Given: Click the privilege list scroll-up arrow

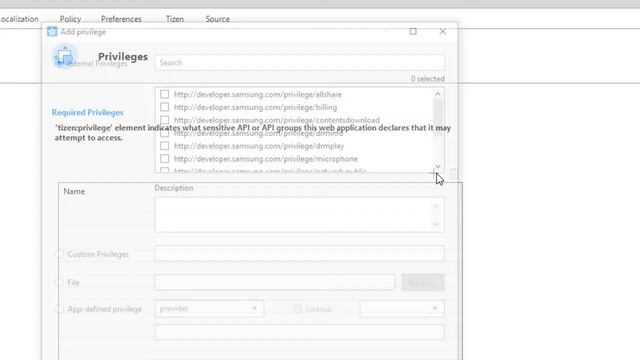Looking at the screenshot, I should 438,94.
